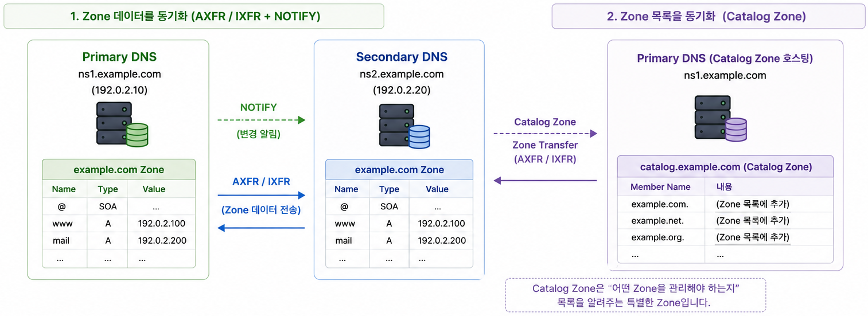Click the '(변경 알림)' caption
The width and height of the screenshot is (868, 316).
pyautogui.click(x=259, y=134)
